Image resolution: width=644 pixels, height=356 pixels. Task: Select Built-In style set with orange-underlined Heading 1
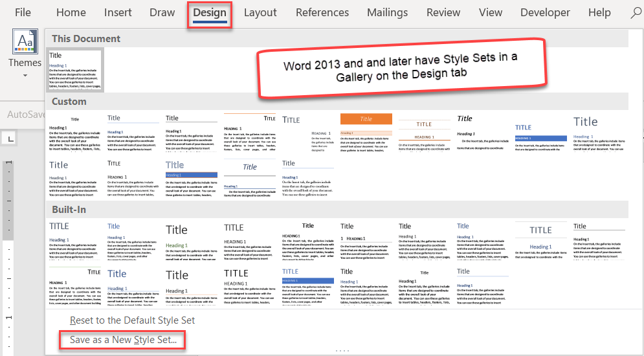tap(192, 286)
